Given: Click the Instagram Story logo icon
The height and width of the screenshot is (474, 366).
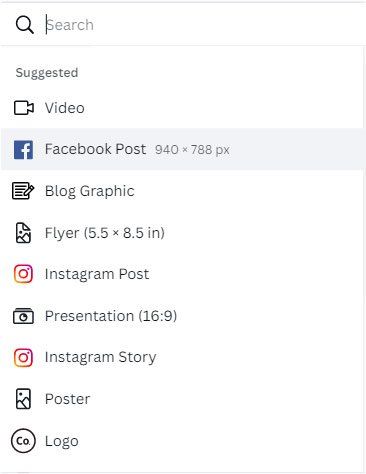Looking at the screenshot, I should (23, 357).
